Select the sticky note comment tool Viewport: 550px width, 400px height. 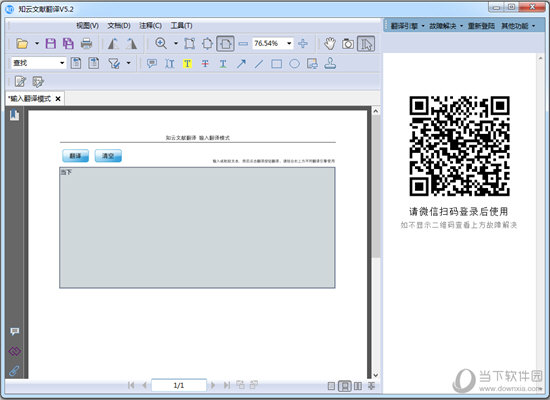(152, 64)
